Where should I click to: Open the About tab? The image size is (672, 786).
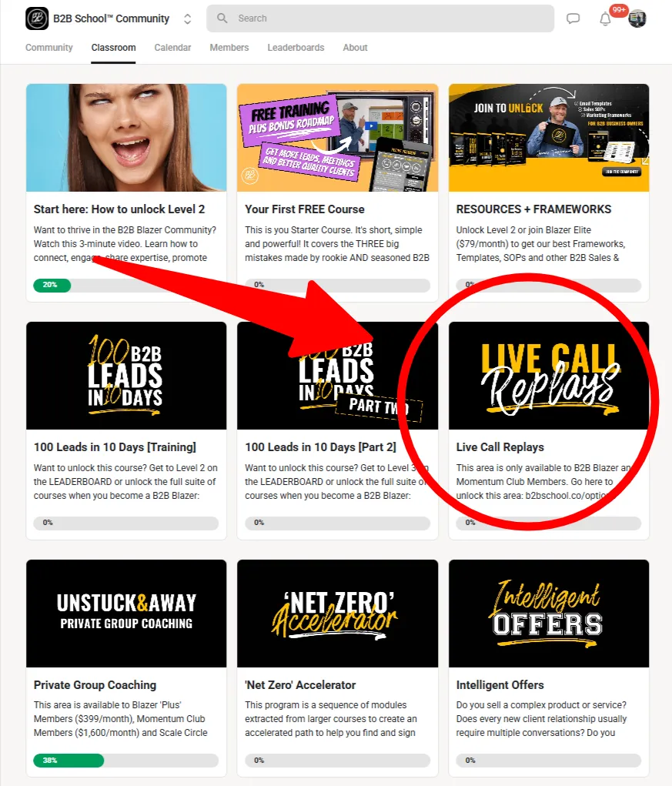tap(356, 48)
